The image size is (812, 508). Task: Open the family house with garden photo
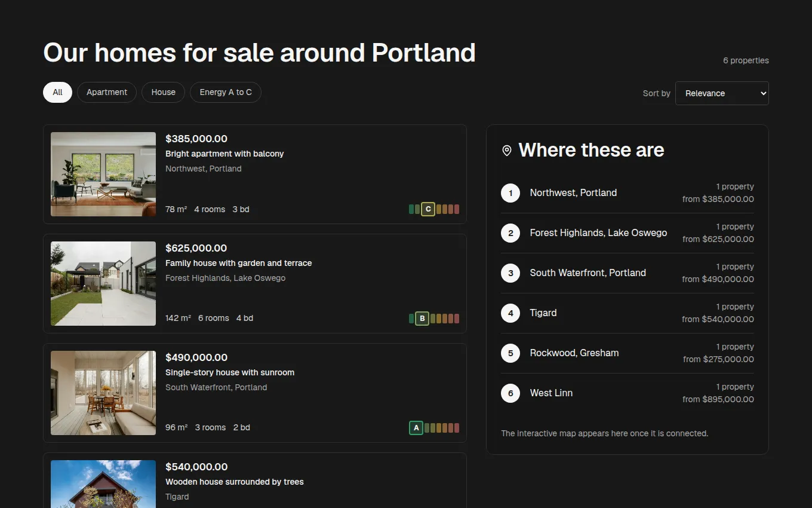click(103, 283)
